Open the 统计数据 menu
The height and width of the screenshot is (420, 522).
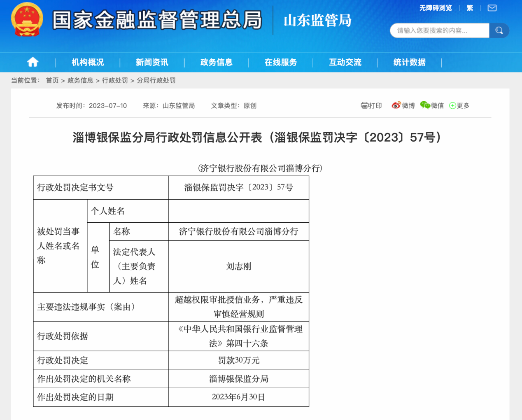(x=409, y=62)
